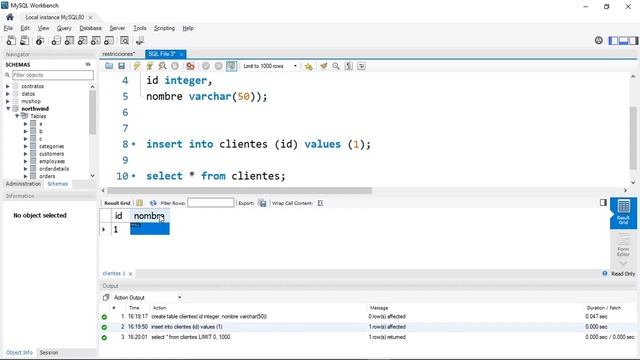This screenshot has height=360, width=640.
Task: Create a new schema icon
Action: tap(56, 40)
